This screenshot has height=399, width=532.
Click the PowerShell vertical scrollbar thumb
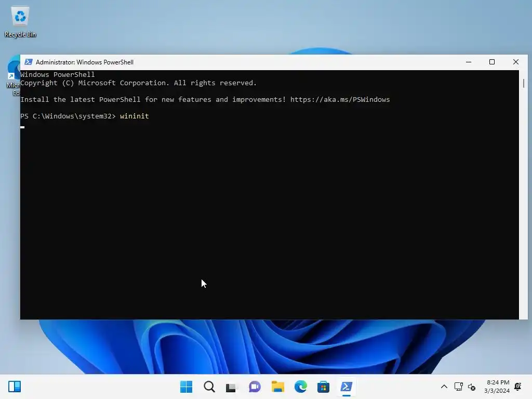click(524, 83)
